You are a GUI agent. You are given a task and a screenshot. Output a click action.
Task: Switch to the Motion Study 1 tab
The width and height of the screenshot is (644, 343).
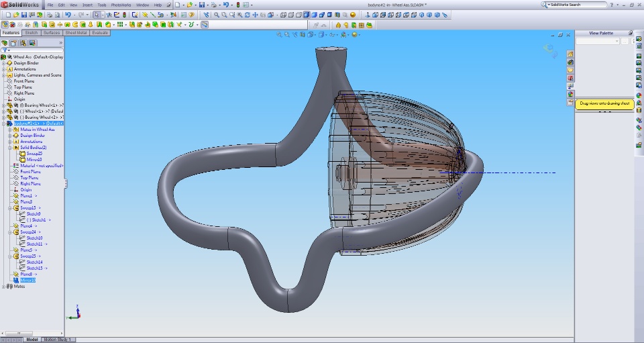click(x=58, y=340)
